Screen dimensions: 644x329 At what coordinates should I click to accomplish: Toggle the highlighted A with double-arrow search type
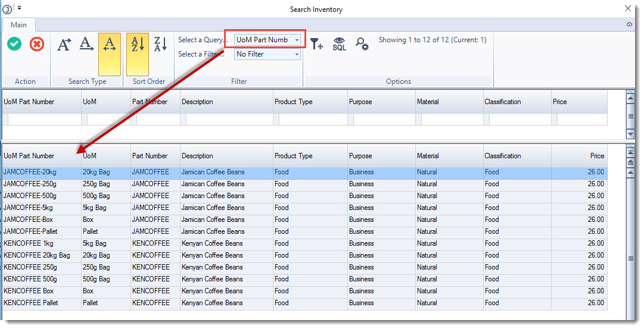pyautogui.click(x=109, y=54)
